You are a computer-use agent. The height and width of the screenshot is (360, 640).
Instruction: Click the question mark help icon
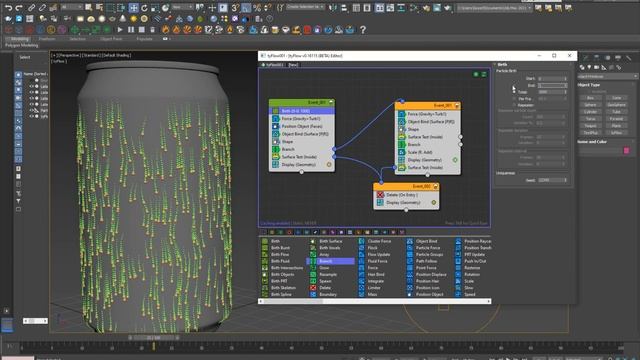point(363,30)
